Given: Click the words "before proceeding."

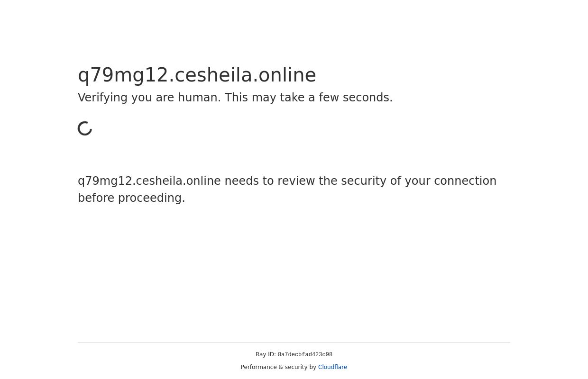Looking at the screenshot, I should 131,198.
